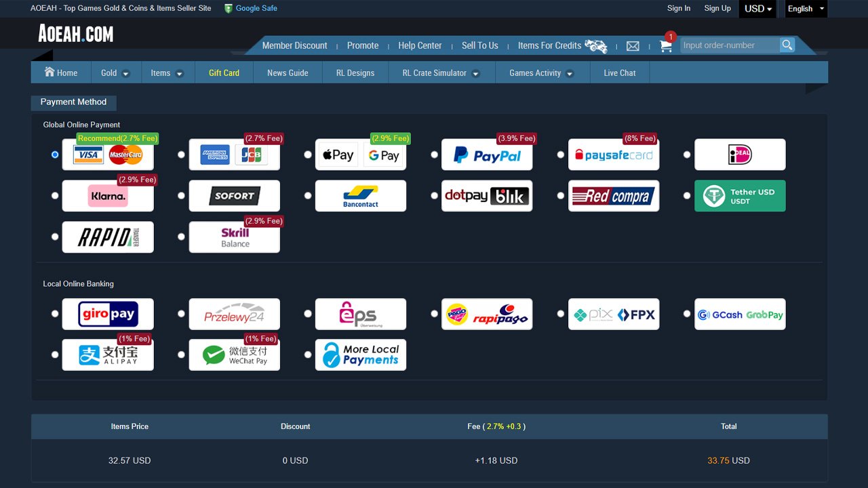The height and width of the screenshot is (488, 868).
Task: Click the Sign Up link
Action: click(717, 8)
